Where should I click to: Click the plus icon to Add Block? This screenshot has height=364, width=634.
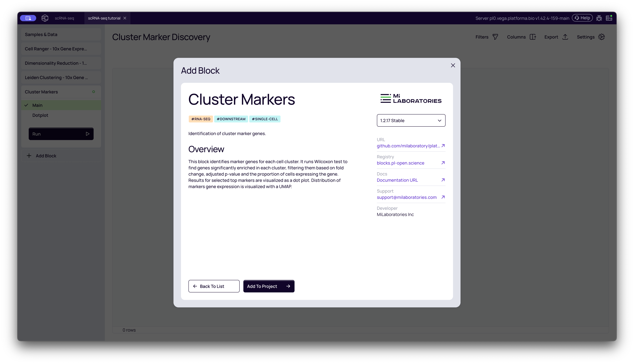pyautogui.click(x=29, y=155)
